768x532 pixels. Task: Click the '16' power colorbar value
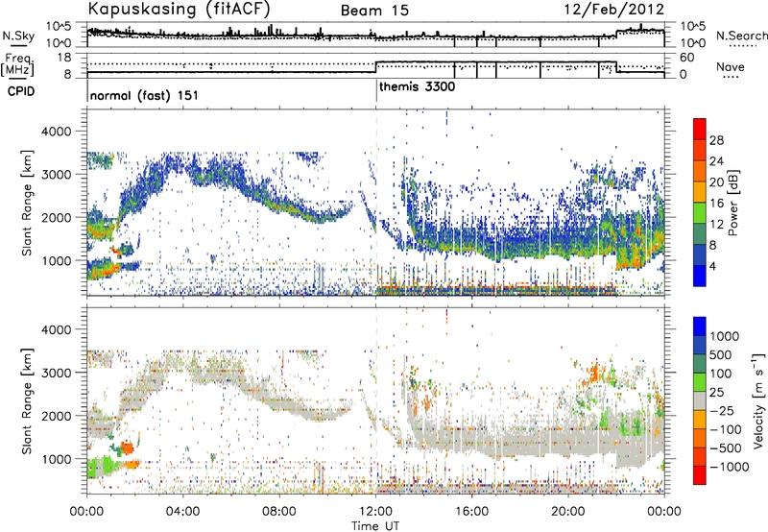716,204
